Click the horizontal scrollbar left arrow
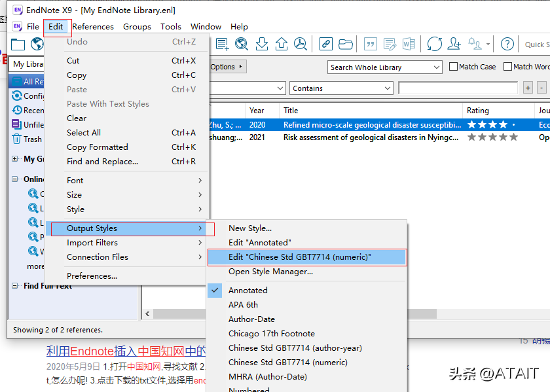The width and height of the screenshot is (550, 392). (x=148, y=314)
